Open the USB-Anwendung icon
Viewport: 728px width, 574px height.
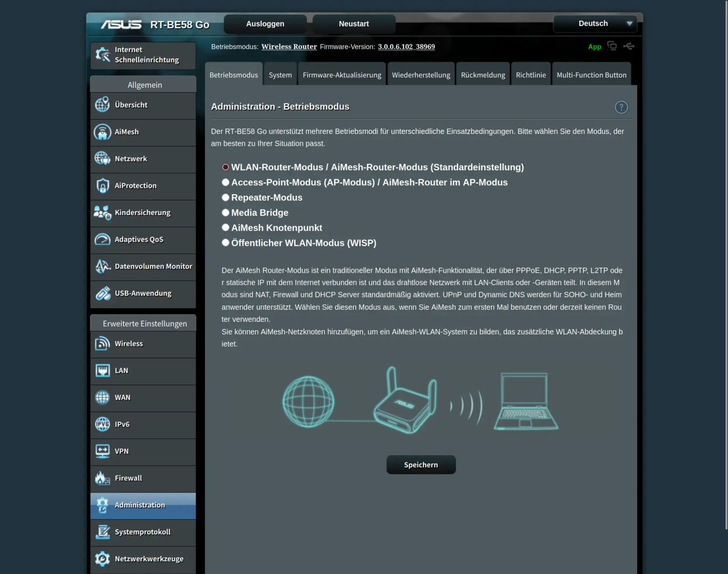click(x=102, y=293)
